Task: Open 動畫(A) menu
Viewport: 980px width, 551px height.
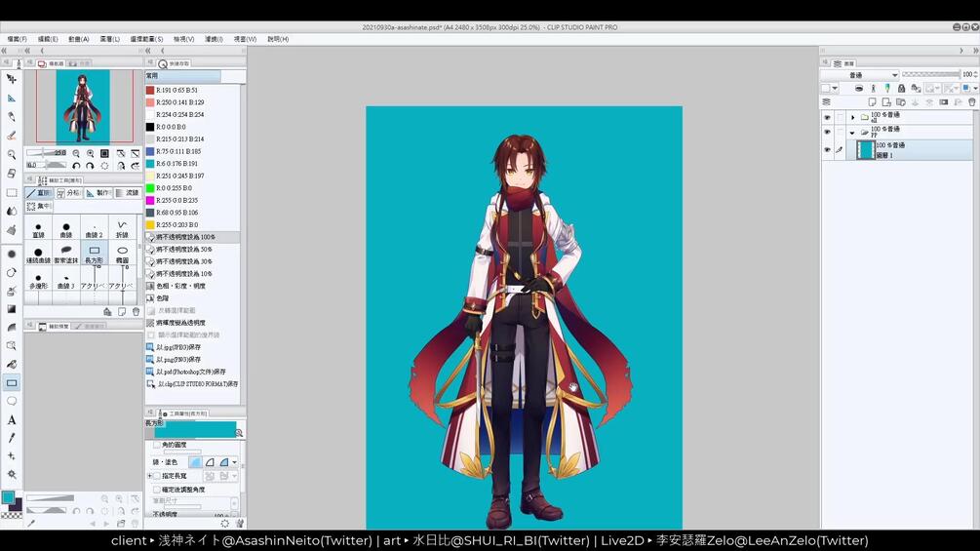Action: pyautogui.click(x=79, y=39)
